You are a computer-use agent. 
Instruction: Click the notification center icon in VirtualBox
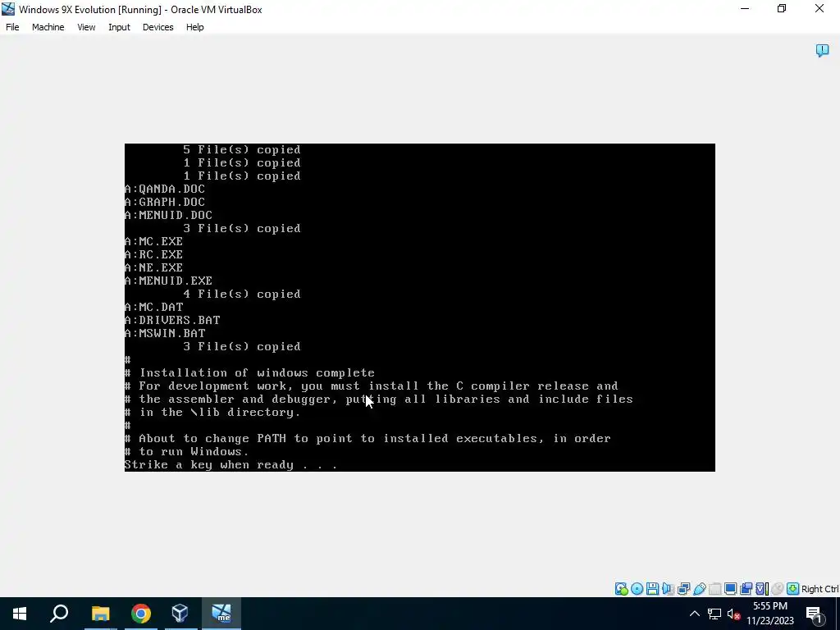822,50
